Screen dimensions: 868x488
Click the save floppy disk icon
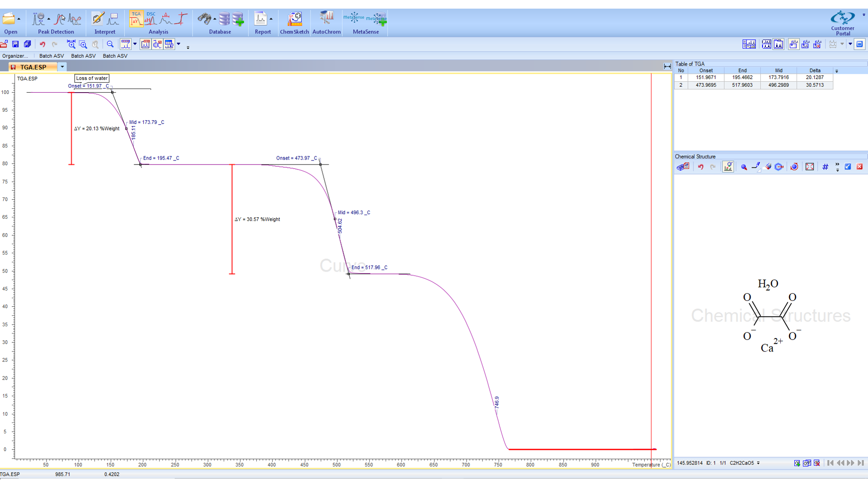(x=15, y=44)
